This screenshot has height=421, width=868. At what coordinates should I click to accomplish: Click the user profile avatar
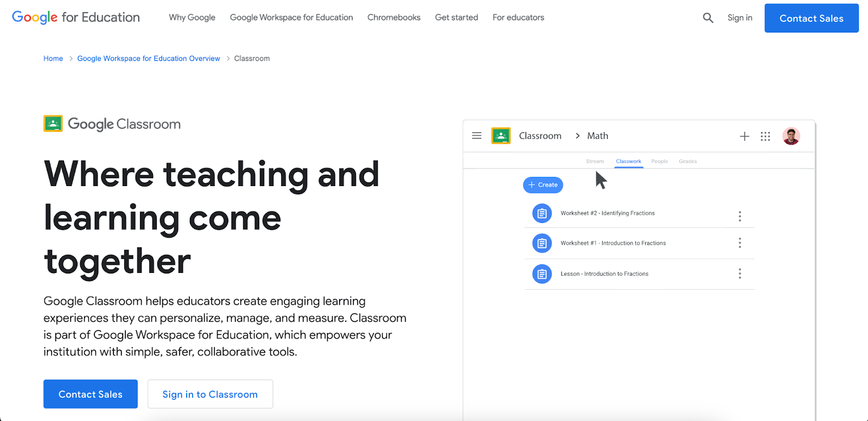(x=792, y=136)
